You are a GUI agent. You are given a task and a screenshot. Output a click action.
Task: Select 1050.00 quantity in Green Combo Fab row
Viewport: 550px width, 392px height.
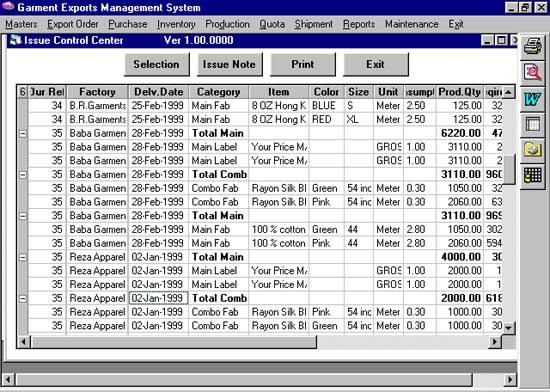click(x=460, y=188)
